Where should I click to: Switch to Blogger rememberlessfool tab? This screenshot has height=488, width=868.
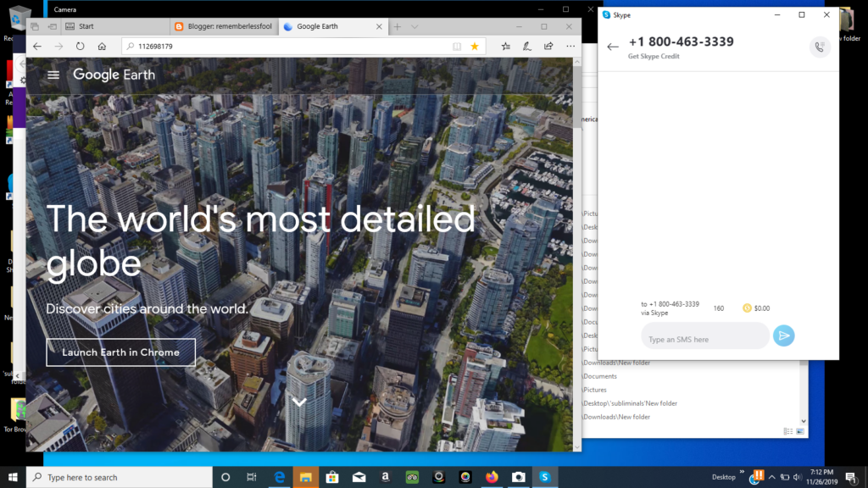224,26
